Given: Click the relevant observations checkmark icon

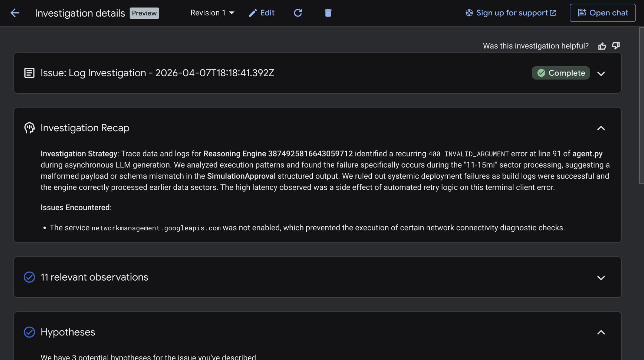Looking at the screenshot, I should [29, 277].
